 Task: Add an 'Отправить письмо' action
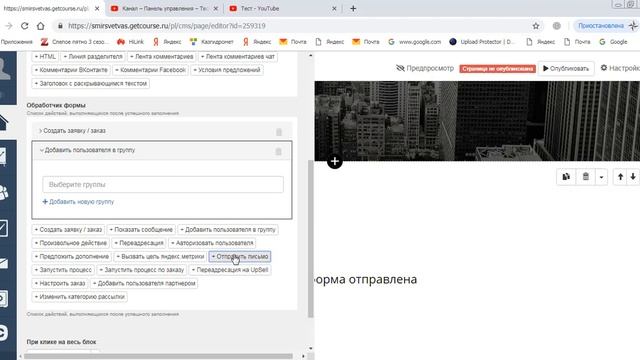point(240,256)
